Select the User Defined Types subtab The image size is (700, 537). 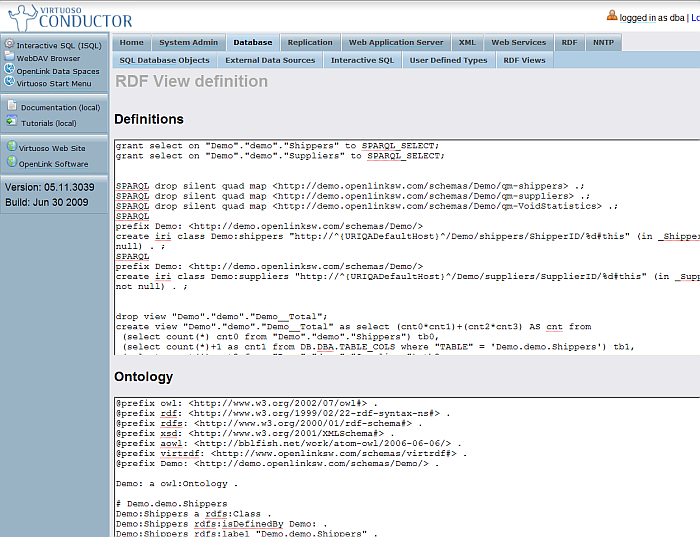[448, 60]
